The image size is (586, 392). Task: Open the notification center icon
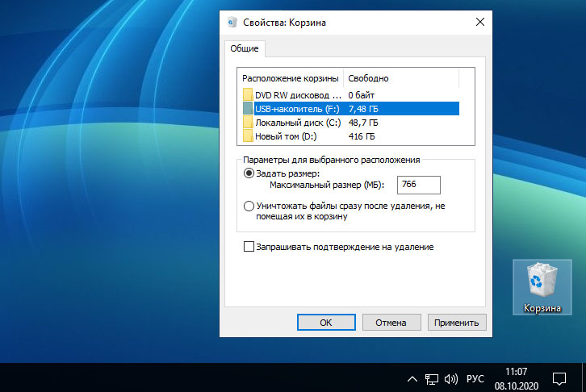[x=559, y=379]
